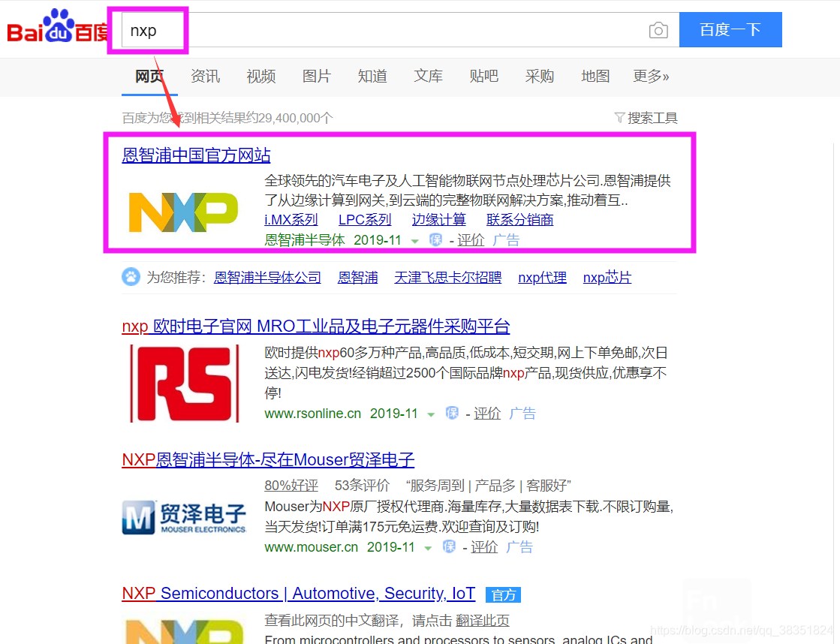Screen dimensions: 840x644
Task: Click guarantee badge icon in rsonline result
Action: 452,413
